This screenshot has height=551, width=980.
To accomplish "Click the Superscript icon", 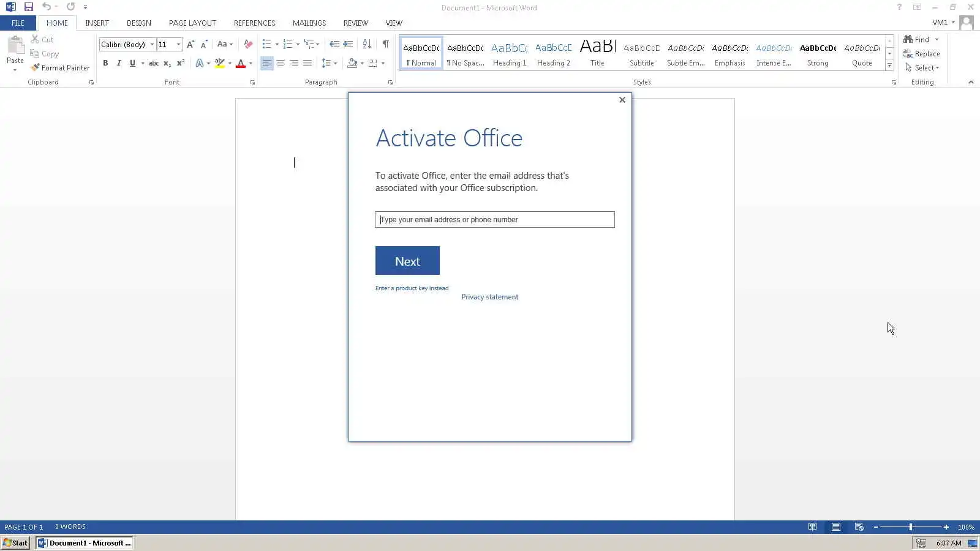I will coord(181,63).
